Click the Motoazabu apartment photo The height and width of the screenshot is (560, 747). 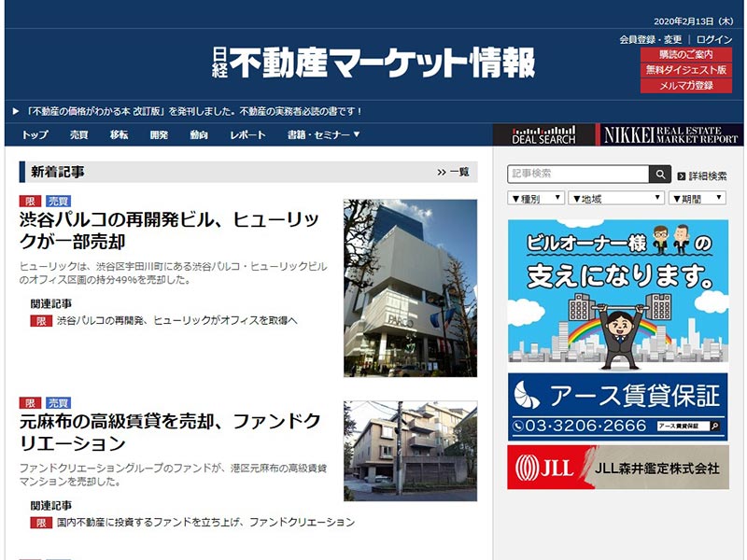pyautogui.click(x=410, y=451)
